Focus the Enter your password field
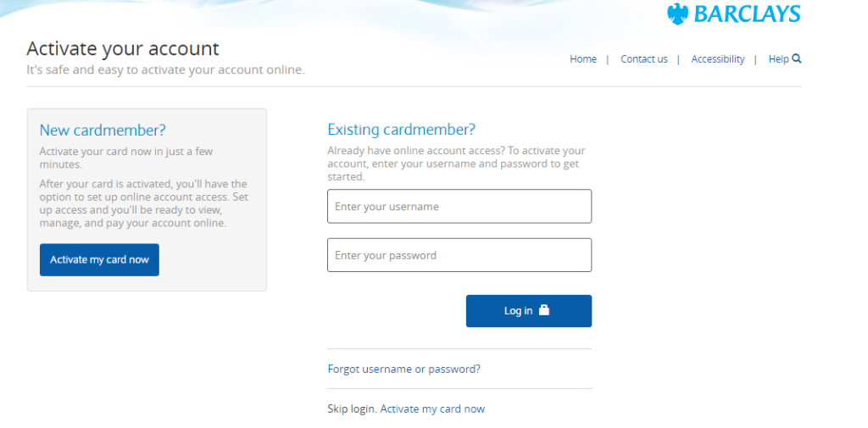 tap(459, 255)
